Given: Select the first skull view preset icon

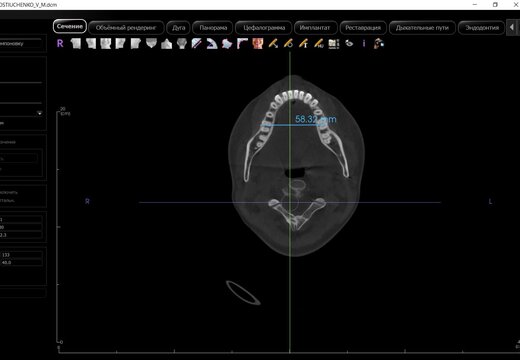Looking at the screenshot, I should coord(75,44).
